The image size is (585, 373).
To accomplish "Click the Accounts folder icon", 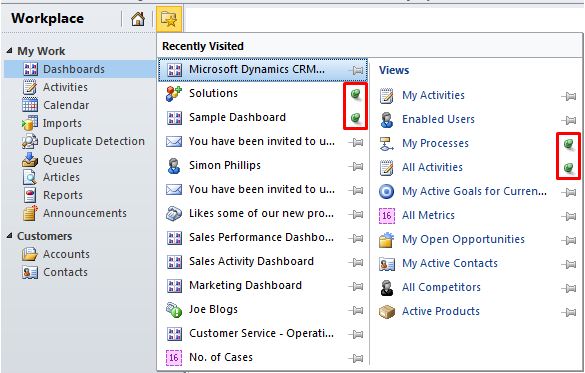I will point(30,254).
